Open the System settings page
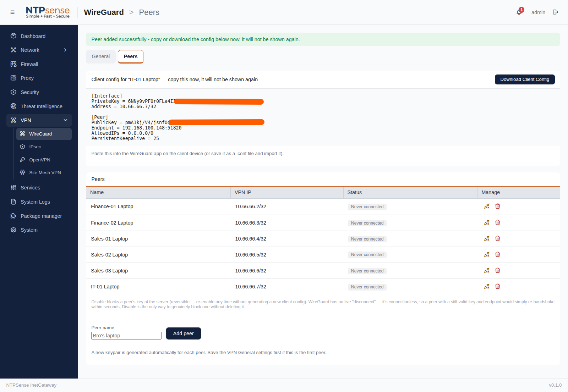Viewport: 568px width, 392px height. click(39, 230)
